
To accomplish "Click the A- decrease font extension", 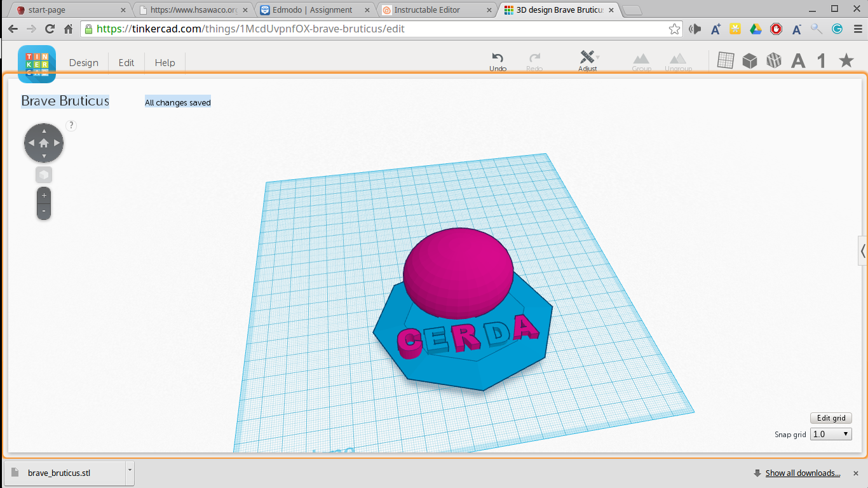I will [x=796, y=29].
